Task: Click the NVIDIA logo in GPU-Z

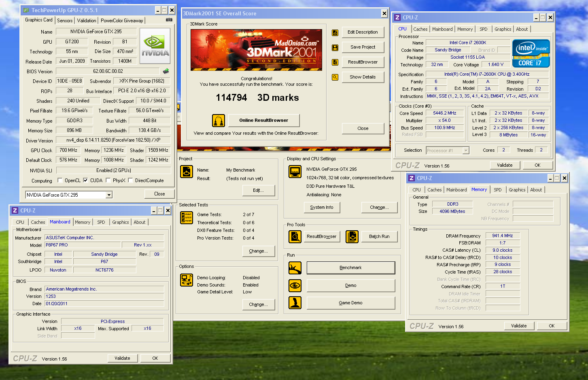Action: pos(155,46)
